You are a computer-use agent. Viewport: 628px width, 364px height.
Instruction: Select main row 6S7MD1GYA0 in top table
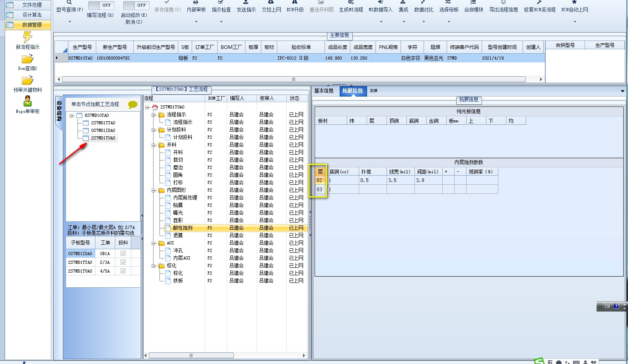[x=299, y=58]
